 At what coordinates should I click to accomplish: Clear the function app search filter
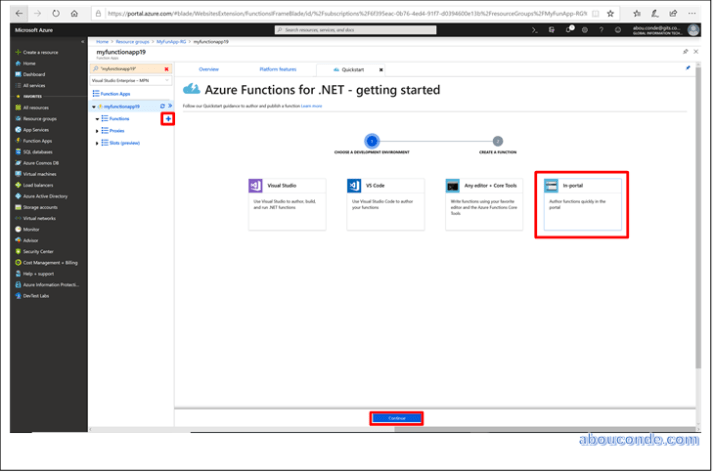point(166,69)
